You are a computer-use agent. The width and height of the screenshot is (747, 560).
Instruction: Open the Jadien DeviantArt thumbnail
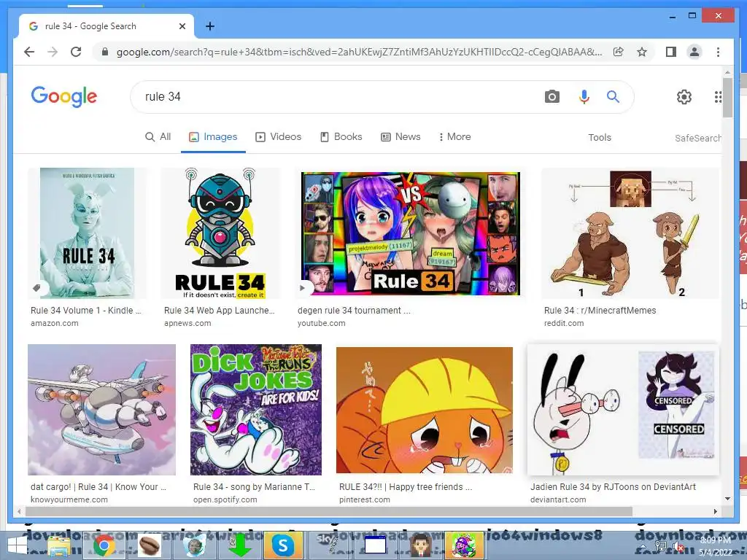[x=623, y=410]
